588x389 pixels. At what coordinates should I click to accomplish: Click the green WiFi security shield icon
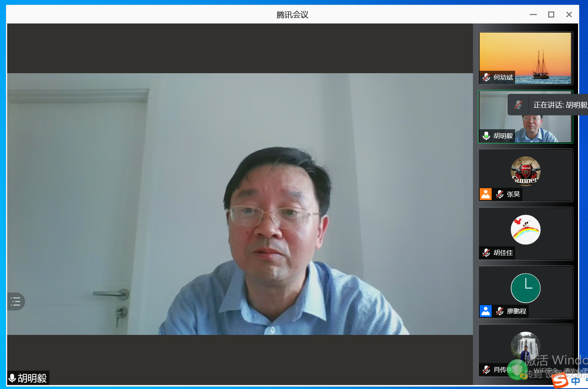517,370
